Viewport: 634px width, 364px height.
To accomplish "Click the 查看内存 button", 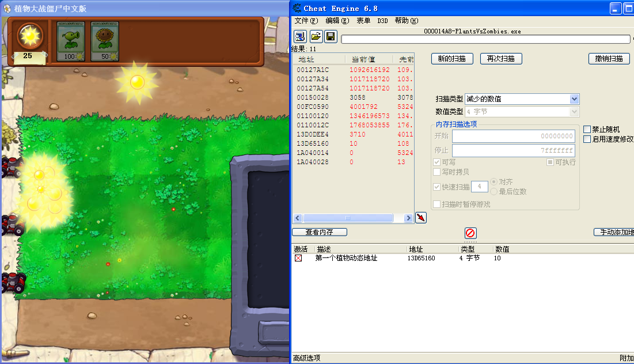I will click(320, 232).
